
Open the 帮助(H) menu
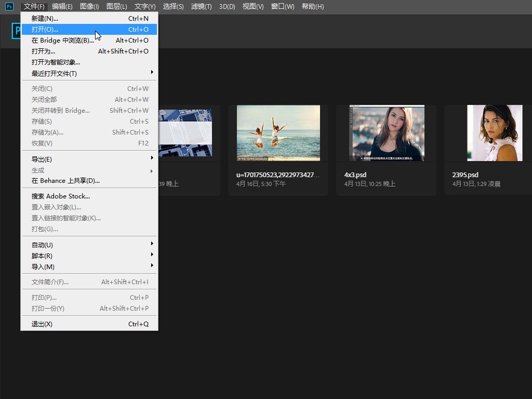coord(312,6)
